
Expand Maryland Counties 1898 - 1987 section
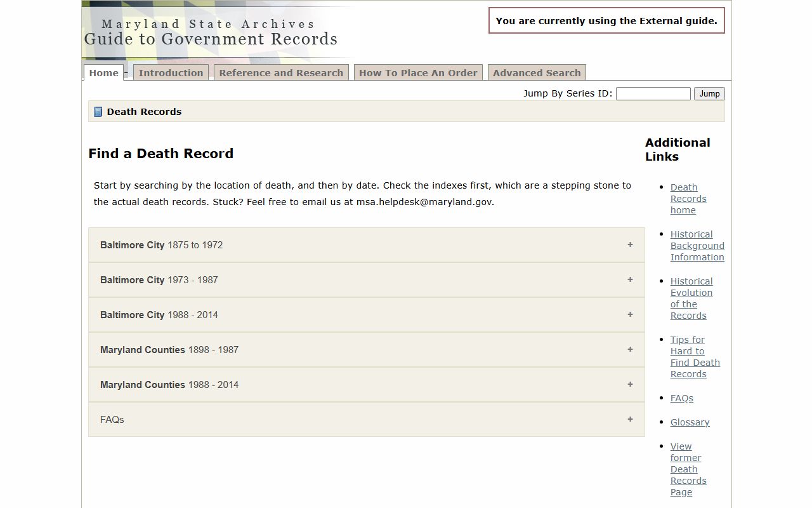click(x=367, y=350)
